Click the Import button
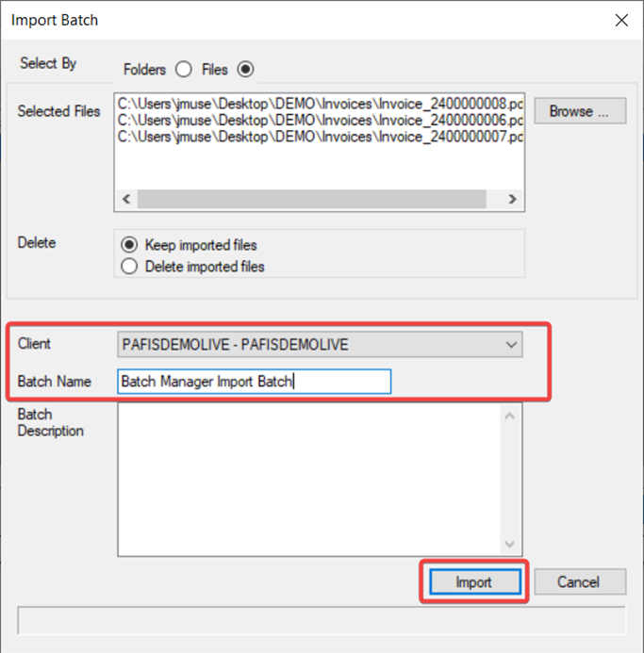The height and width of the screenshot is (653, 644). 473,582
